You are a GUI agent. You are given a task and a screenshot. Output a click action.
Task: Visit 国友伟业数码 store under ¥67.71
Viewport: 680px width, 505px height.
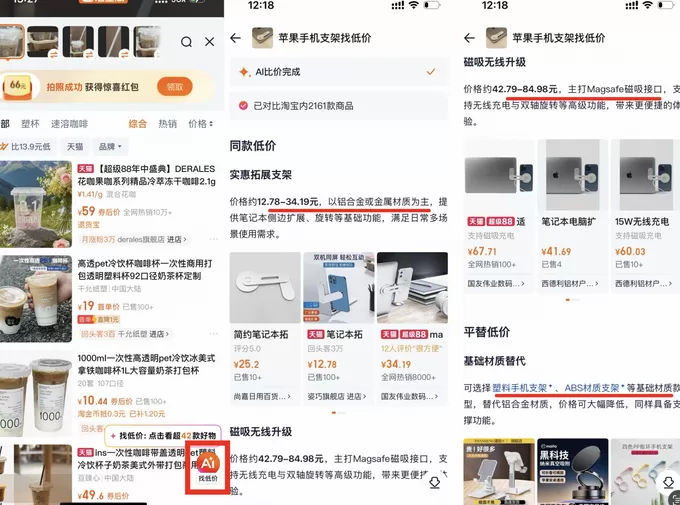(x=496, y=283)
